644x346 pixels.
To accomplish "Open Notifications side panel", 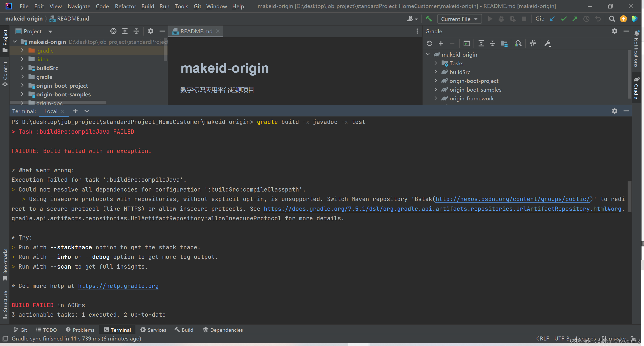I will click(x=636, y=49).
